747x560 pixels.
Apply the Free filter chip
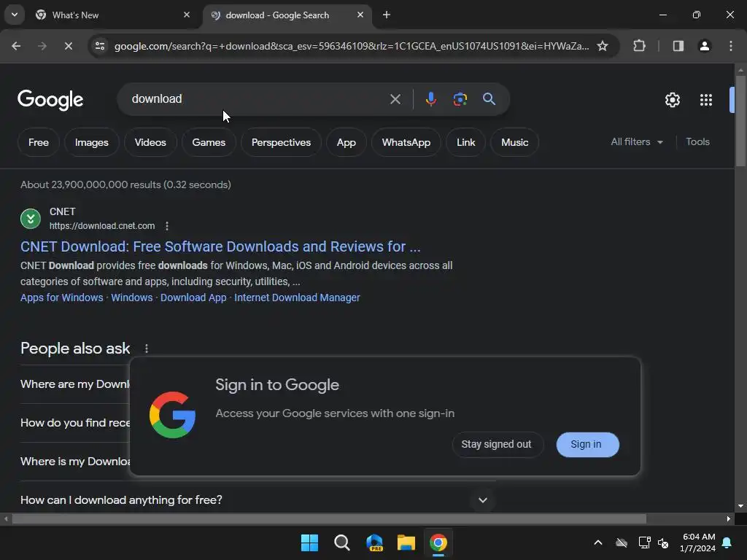[39, 142]
